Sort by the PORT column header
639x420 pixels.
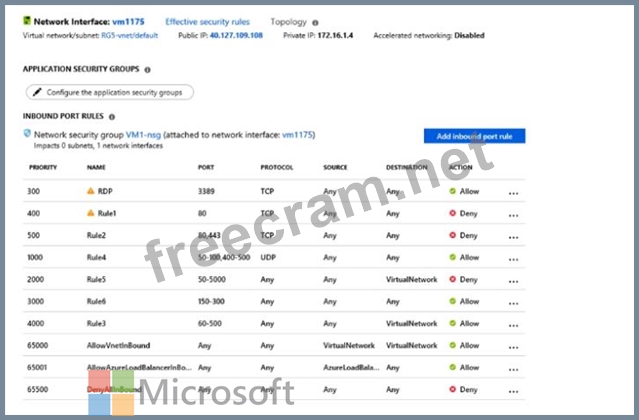click(206, 167)
